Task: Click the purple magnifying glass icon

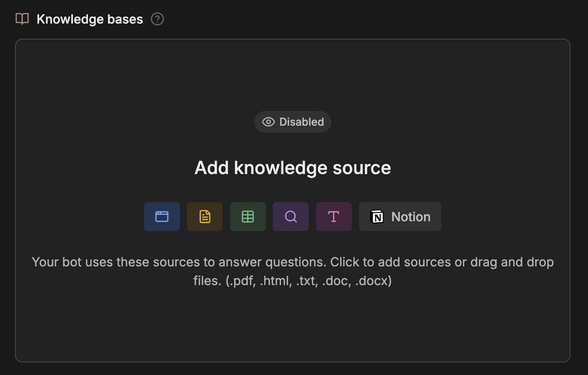Action: pos(290,216)
